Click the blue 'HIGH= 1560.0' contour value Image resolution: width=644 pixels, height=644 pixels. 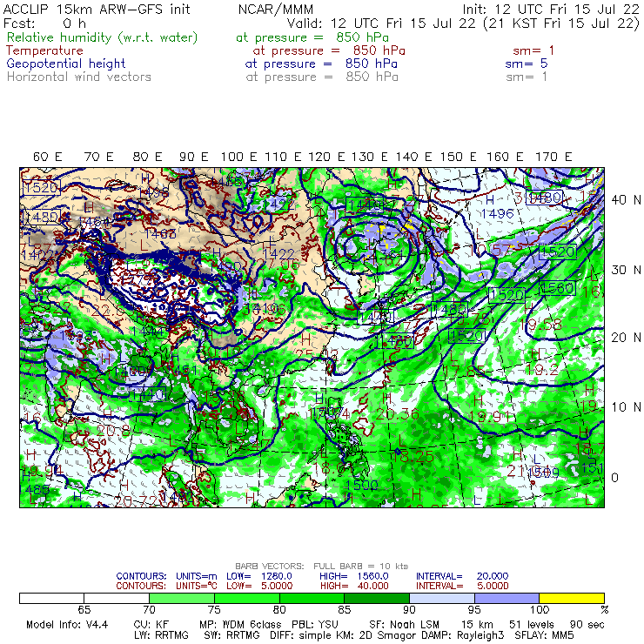click(x=354, y=576)
